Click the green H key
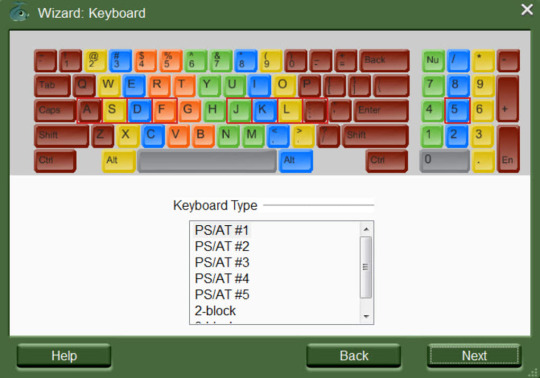The width and height of the screenshot is (540, 378). point(215,111)
